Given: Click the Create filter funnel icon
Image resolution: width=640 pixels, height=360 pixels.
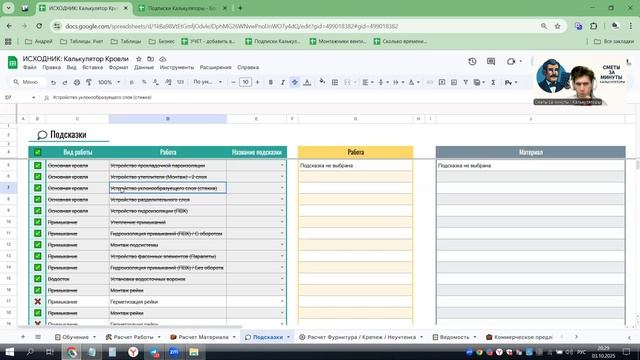Looking at the screenshot, I should coord(466,82).
